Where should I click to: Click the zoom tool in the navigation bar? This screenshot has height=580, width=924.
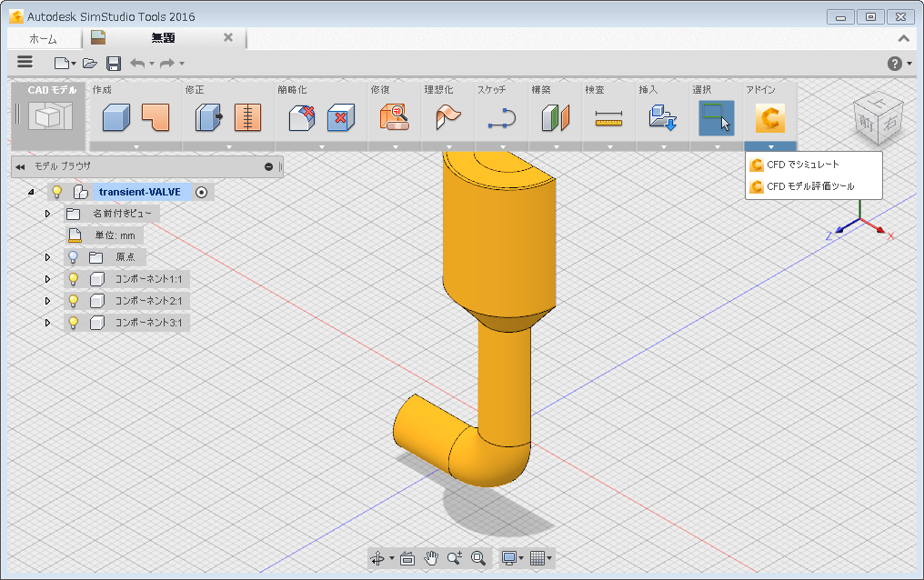click(455, 557)
